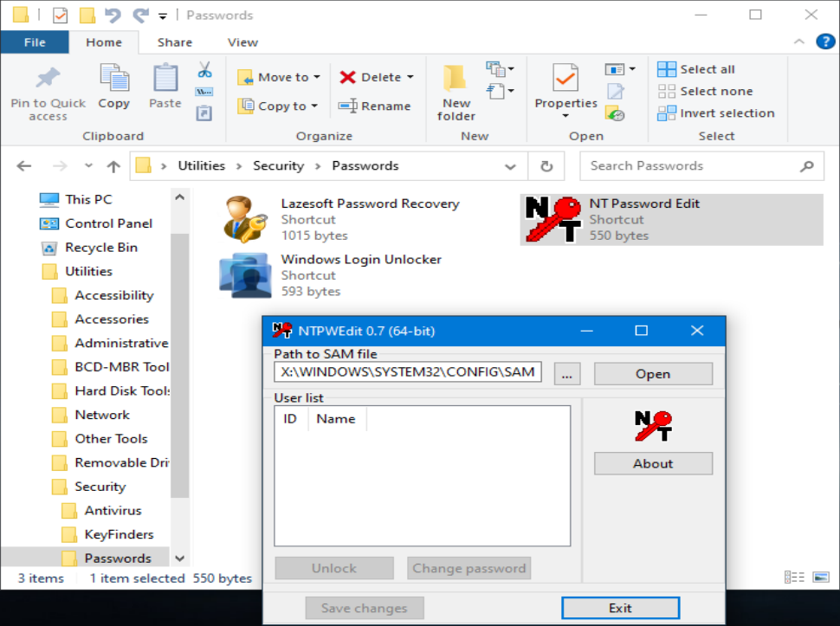
Task: Open the Easy access dropdown
Action: pyautogui.click(x=500, y=91)
